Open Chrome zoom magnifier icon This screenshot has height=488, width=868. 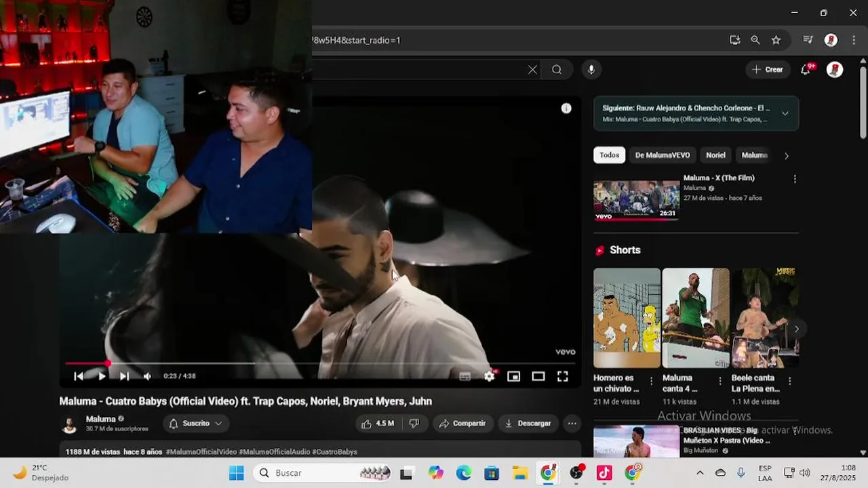pyautogui.click(x=755, y=40)
